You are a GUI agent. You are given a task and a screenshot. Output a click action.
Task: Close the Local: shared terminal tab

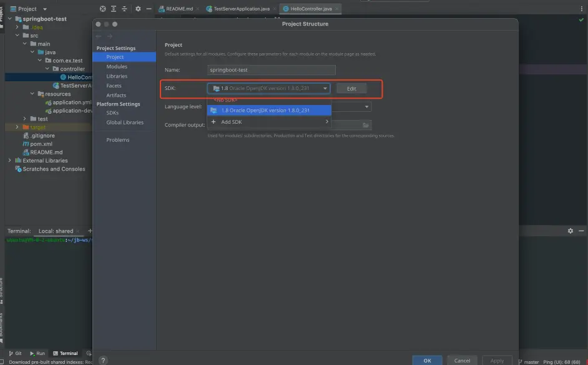77,231
